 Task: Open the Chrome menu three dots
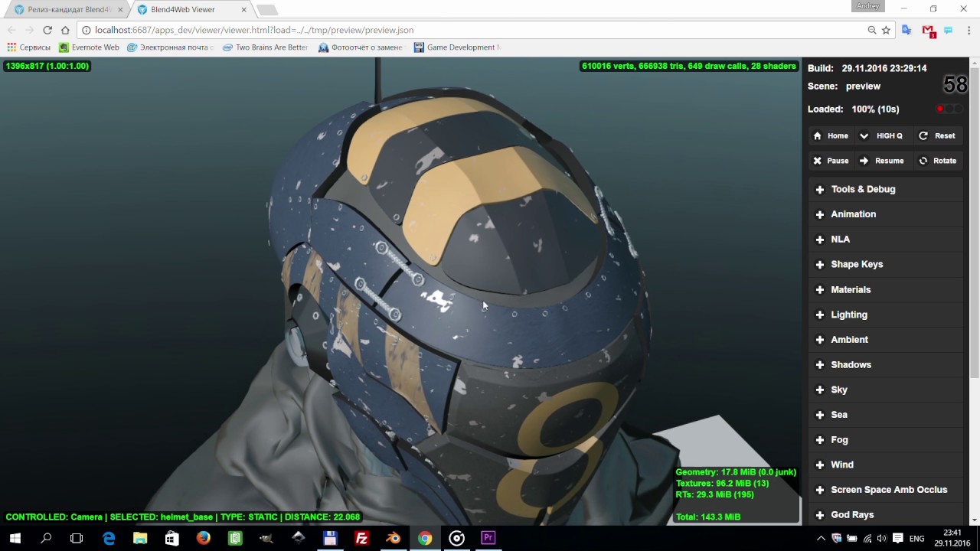(x=968, y=30)
